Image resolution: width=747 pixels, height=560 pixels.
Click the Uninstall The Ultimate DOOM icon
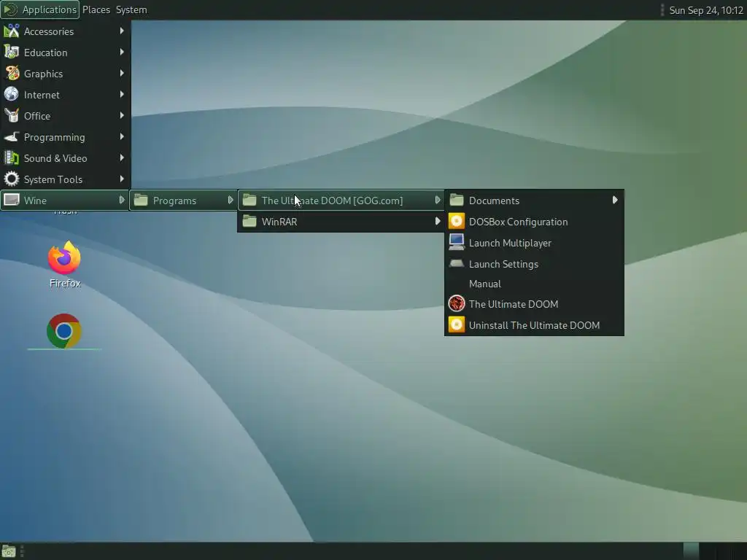click(457, 324)
